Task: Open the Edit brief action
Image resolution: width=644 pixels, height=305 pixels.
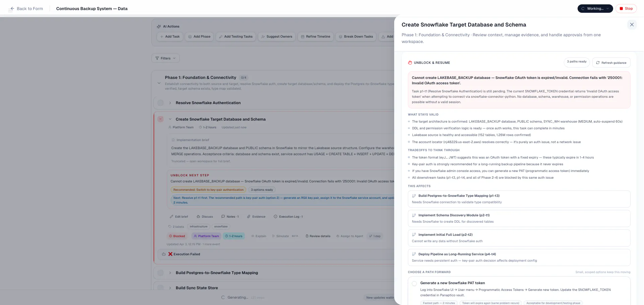Action: point(179,217)
